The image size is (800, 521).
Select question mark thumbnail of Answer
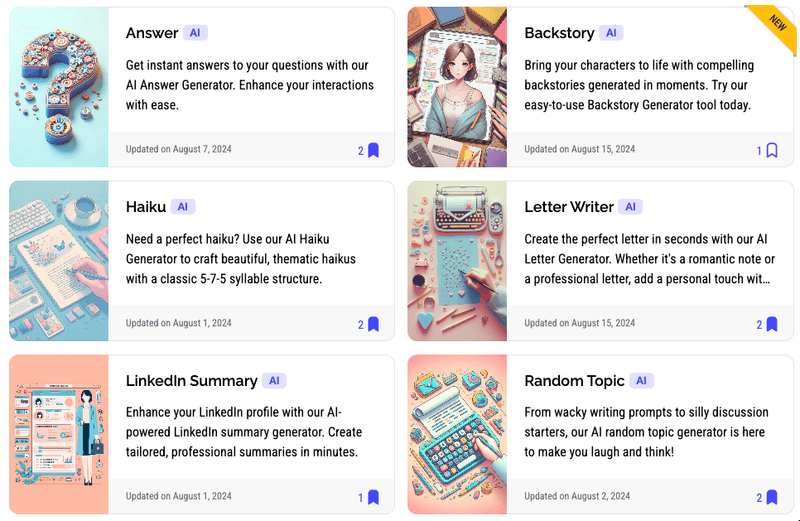pos(59,87)
